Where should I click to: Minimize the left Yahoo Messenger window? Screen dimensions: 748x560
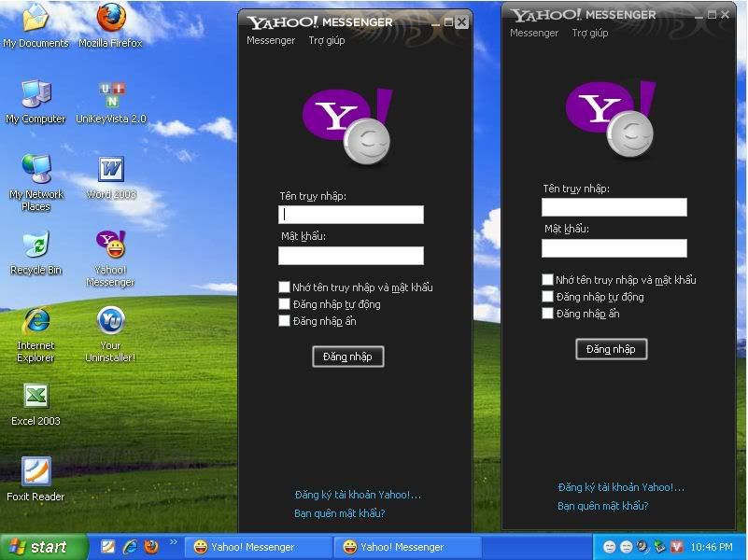(435, 22)
